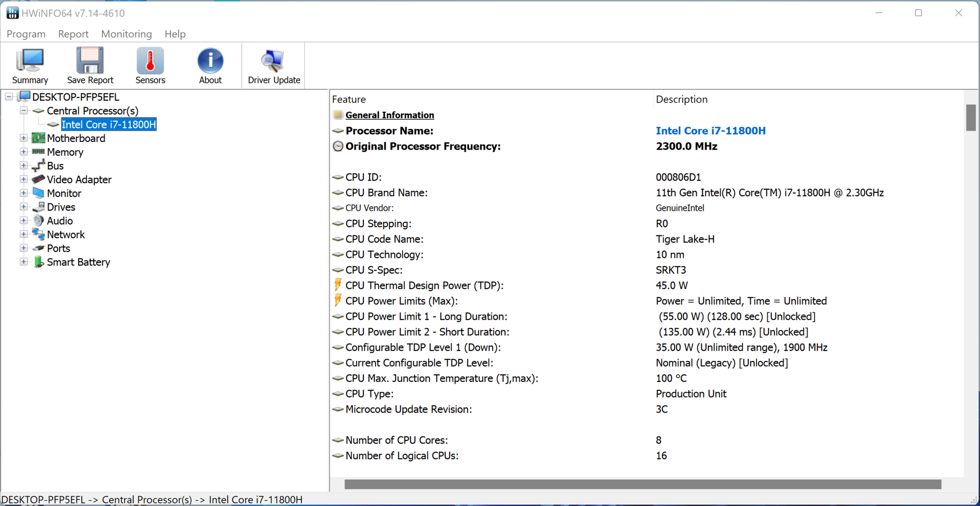Open the Report menu
The width and height of the screenshot is (980, 506).
73,34
